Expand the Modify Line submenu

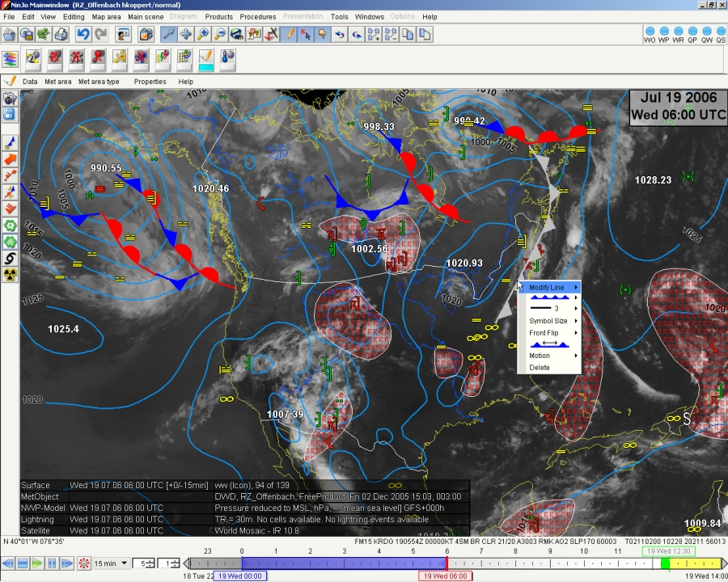550,287
